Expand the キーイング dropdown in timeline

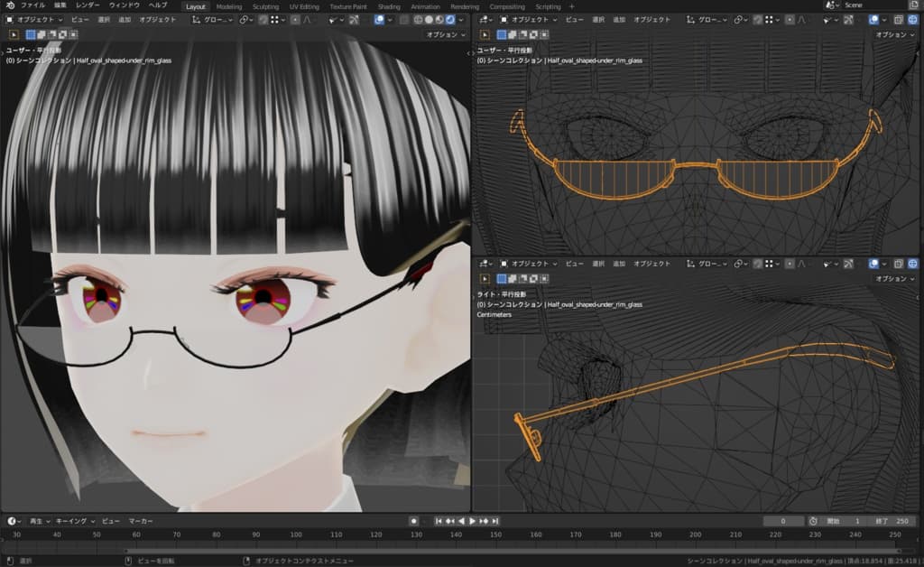(x=73, y=521)
